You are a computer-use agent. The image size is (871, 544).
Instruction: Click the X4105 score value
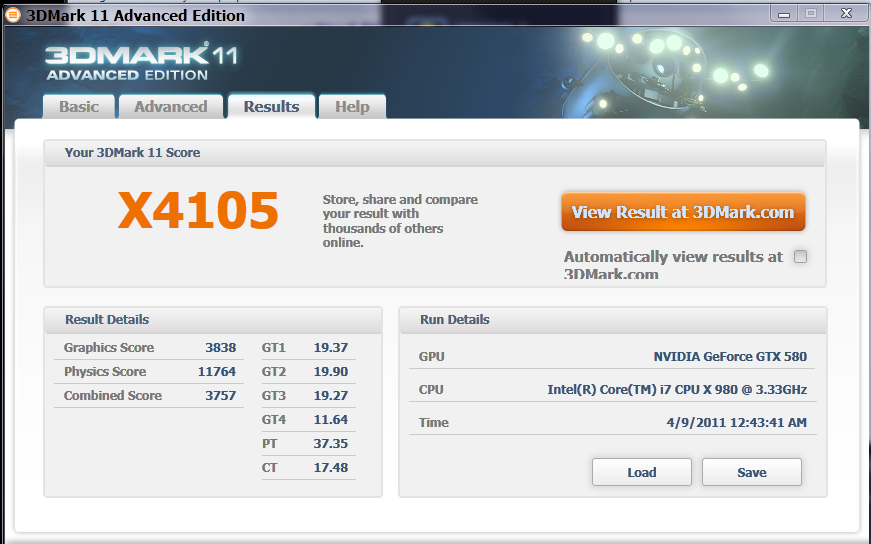point(198,210)
